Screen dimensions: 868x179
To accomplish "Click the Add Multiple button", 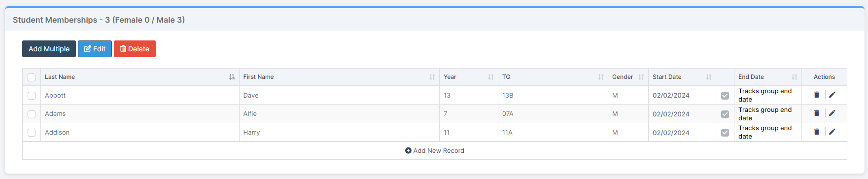I will point(49,49).
